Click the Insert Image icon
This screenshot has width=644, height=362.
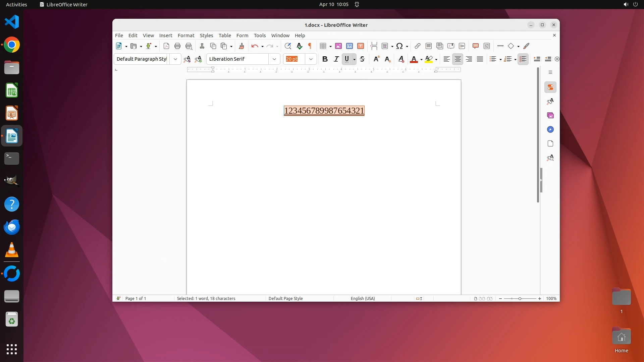[x=338, y=46]
